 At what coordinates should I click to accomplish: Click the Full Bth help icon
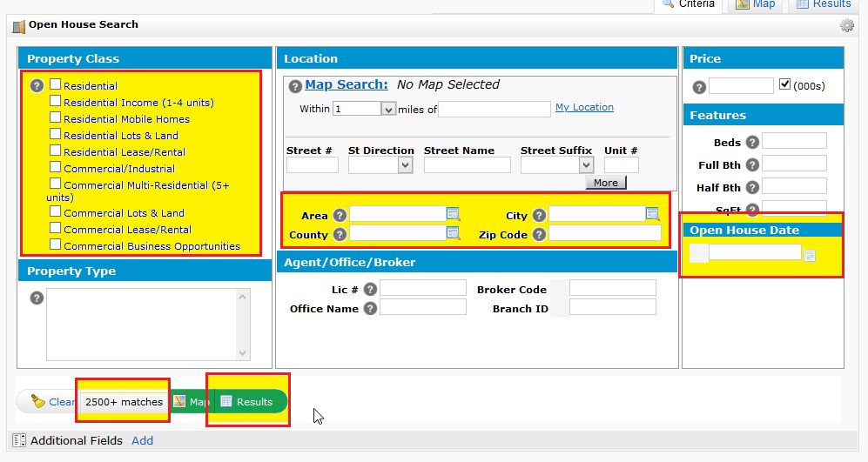[x=751, y=164]
